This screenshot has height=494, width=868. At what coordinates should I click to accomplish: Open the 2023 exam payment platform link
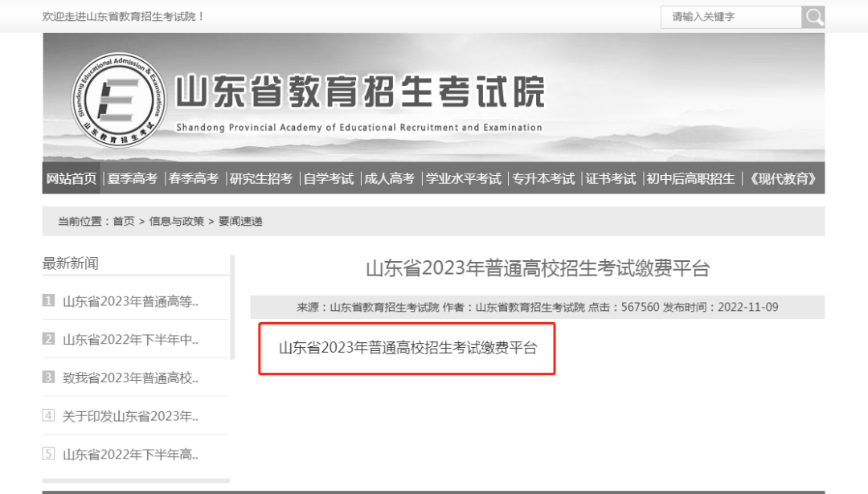click(x=409, y=349)
